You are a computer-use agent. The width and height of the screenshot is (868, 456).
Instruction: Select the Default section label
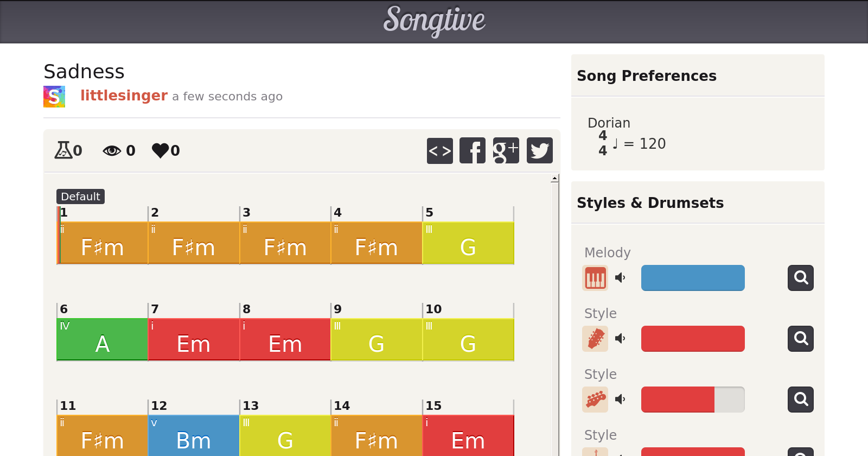(x=80, y=197)
